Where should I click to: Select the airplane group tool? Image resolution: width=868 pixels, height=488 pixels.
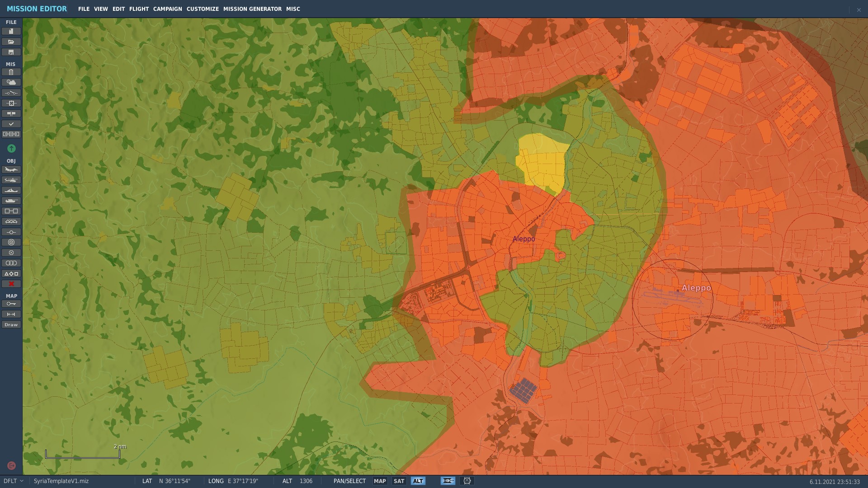tap(11, 169)
